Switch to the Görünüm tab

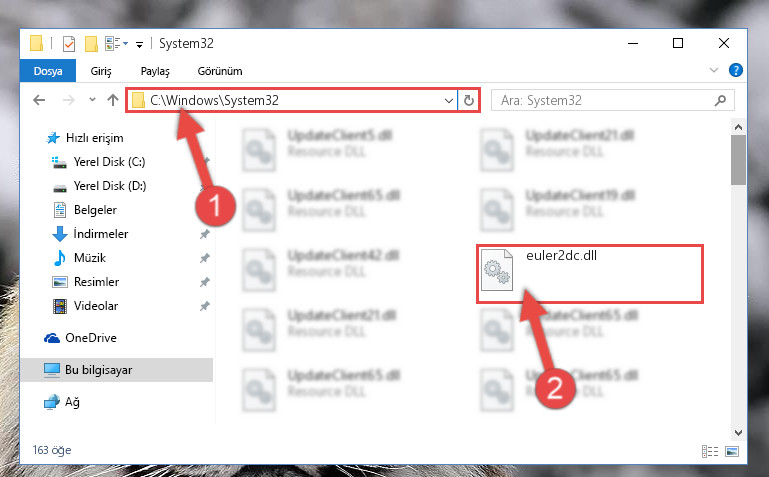pos(220,71)
